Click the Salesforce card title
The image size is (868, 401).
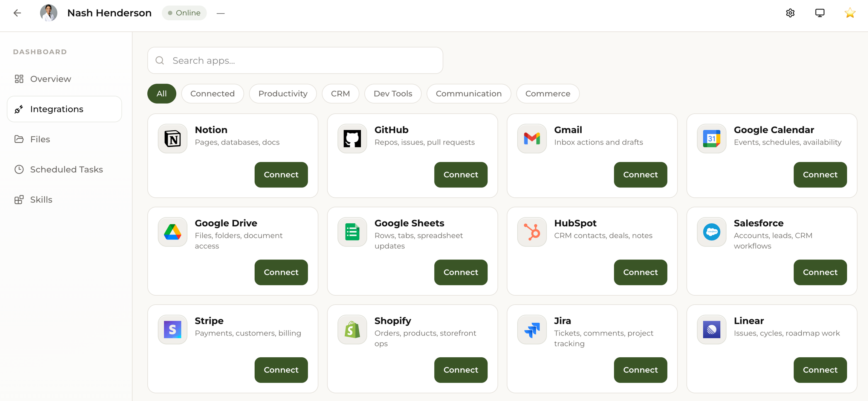tap(758, 223)
